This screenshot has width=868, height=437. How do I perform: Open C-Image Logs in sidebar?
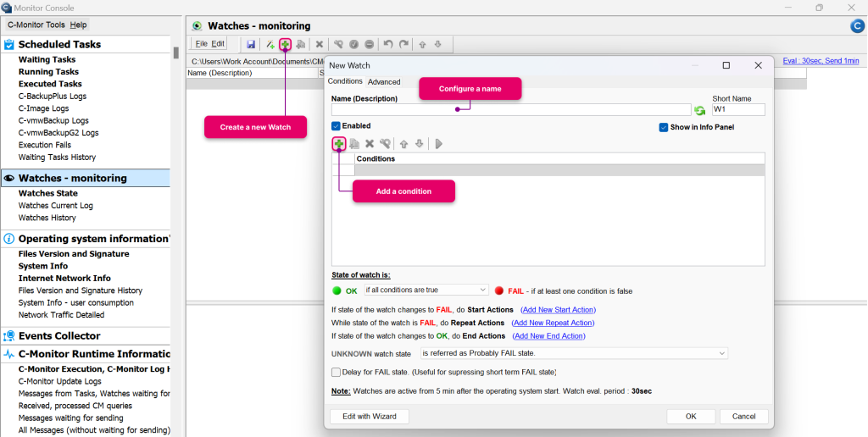point(44,108)
